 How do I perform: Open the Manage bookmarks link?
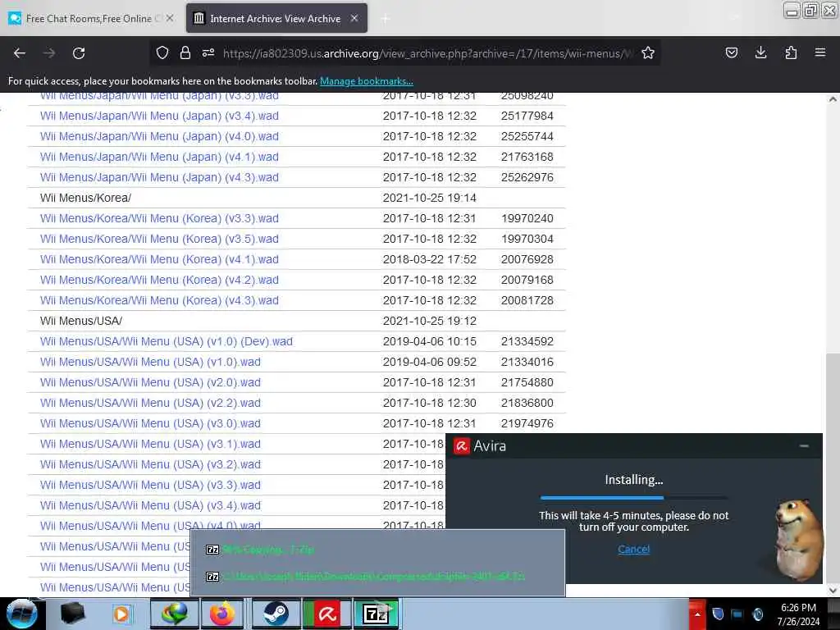(367, 81)
